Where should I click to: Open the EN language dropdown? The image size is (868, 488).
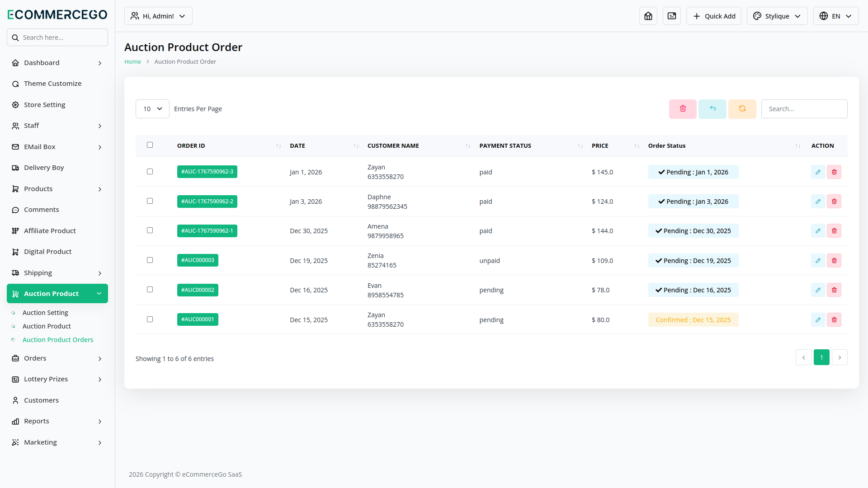coord(836,16)
